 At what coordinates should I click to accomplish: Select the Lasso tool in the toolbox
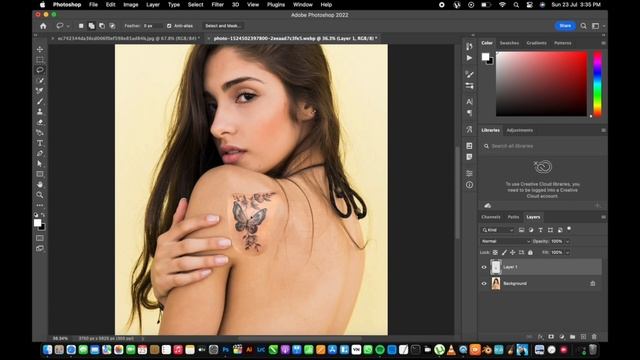(40, 70)
